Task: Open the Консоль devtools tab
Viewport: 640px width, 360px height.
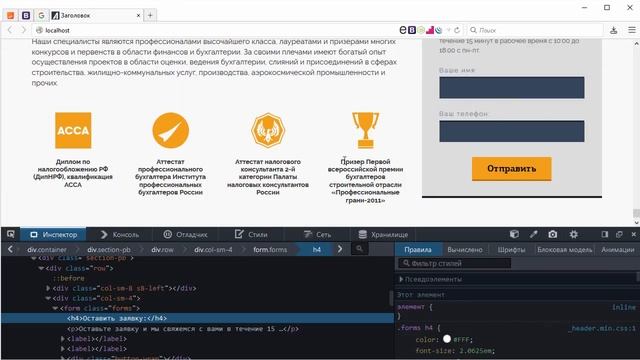Action: [x=120, y=235]
